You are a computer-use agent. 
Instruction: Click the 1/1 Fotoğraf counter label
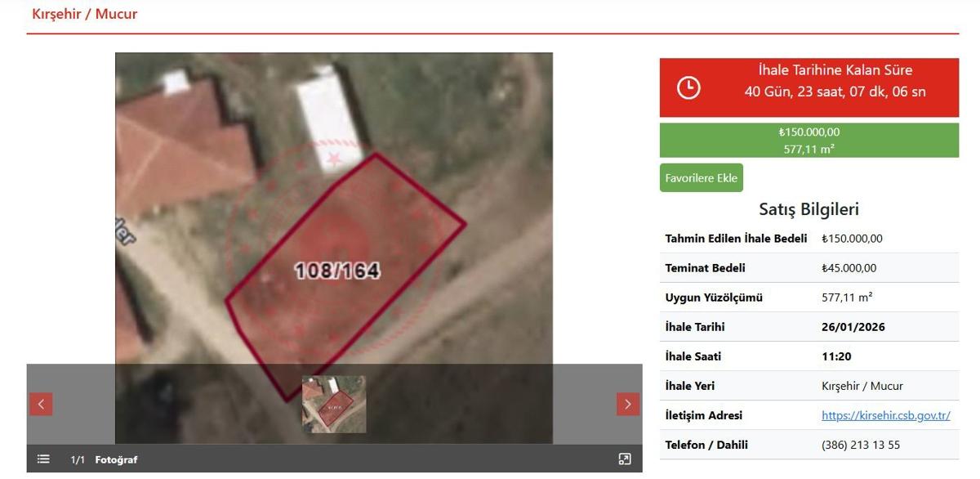click(104, 459)
